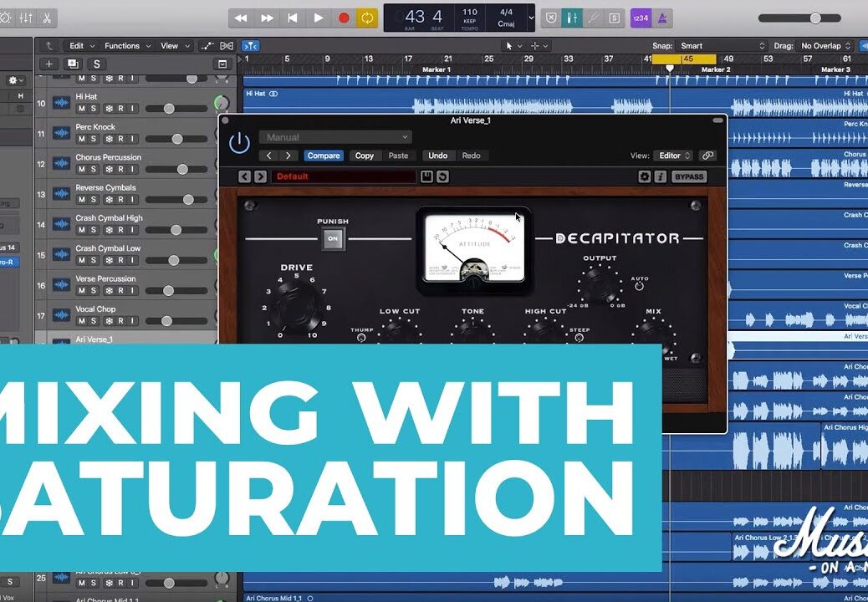
Task: Start playback with the Play button
Action: point(319,18)
